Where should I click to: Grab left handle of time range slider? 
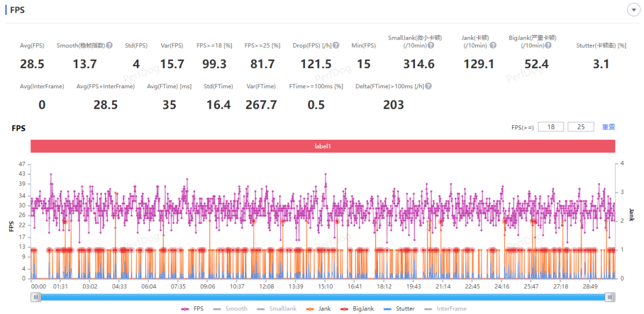point(36,297)
